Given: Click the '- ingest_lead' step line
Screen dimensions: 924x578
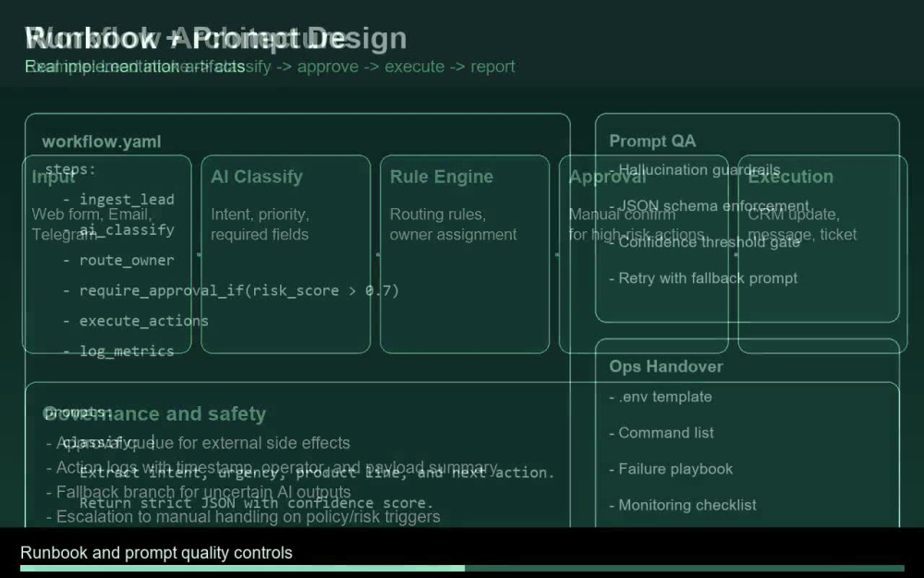Looking at the screenshot, I should click(x=118, y=200).
